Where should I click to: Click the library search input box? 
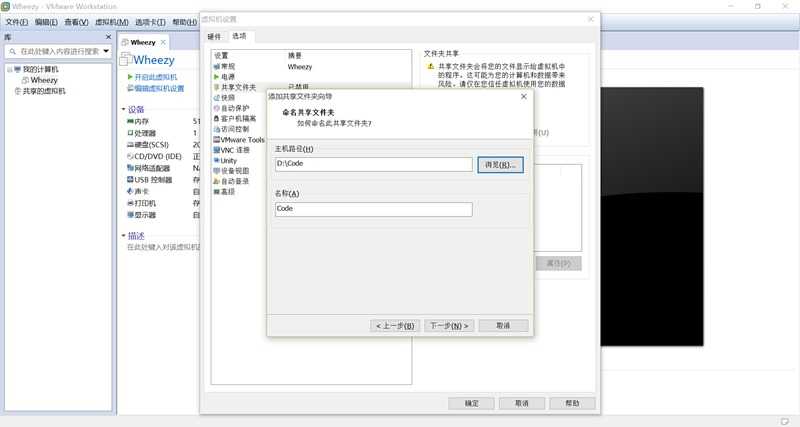[60, 52]
